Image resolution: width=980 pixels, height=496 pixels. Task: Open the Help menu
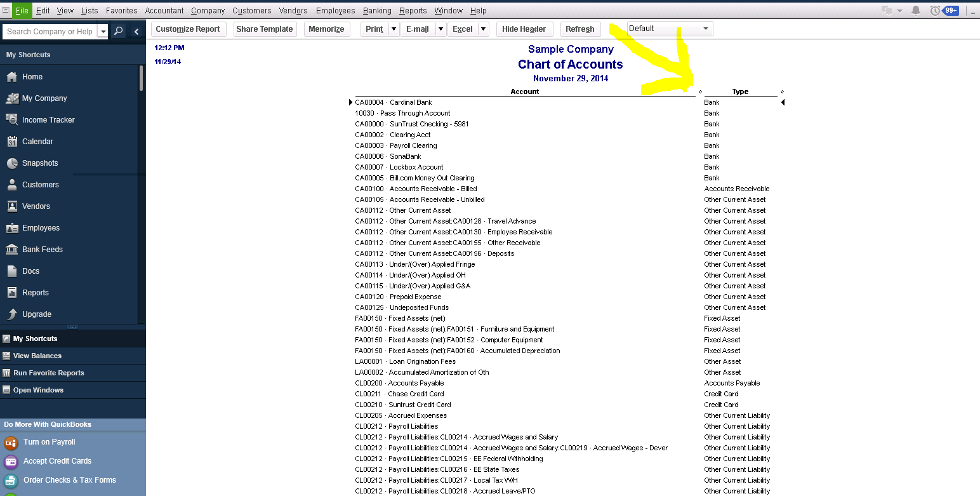coord(479,10)
